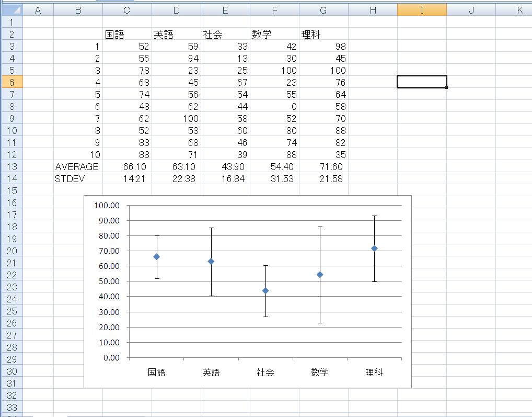Click the AVERAGE label cell
This screenshot has height=417, width=532.
coord(77,166)
